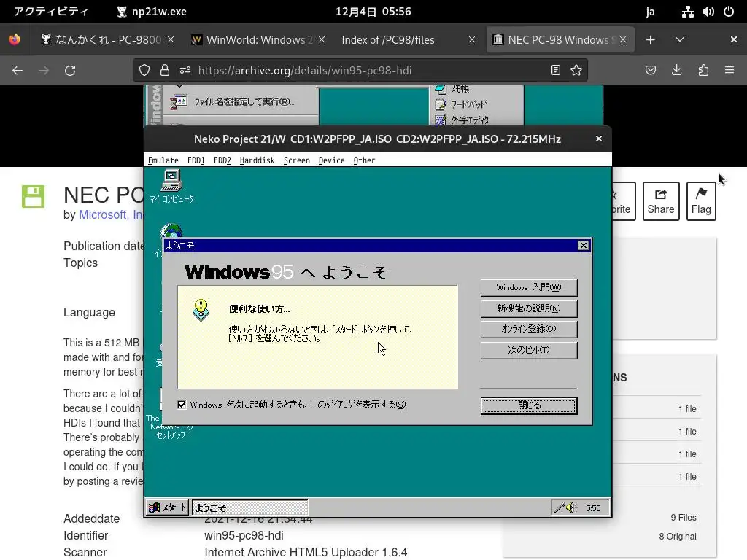Expand the list all tabs chevron
Viewport: 747px width, 560px height.
(680, 39)
